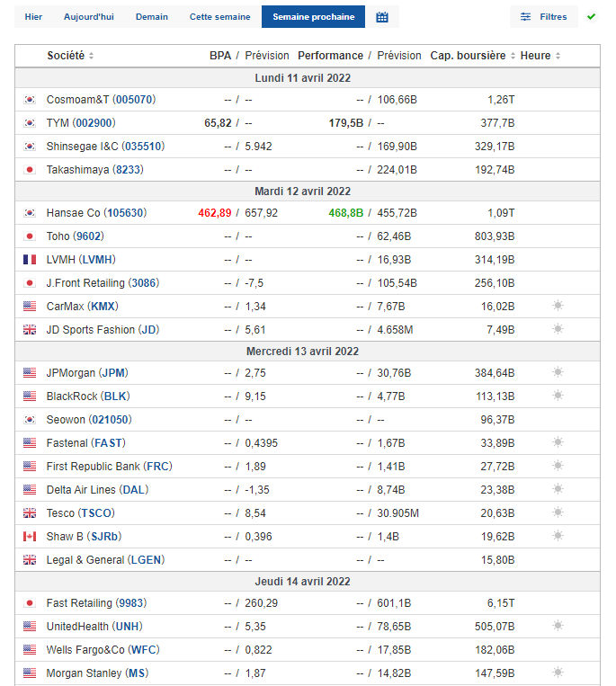Click Japan flag beside Fast Retailing
616x686 pixels.
pos(30,602)
